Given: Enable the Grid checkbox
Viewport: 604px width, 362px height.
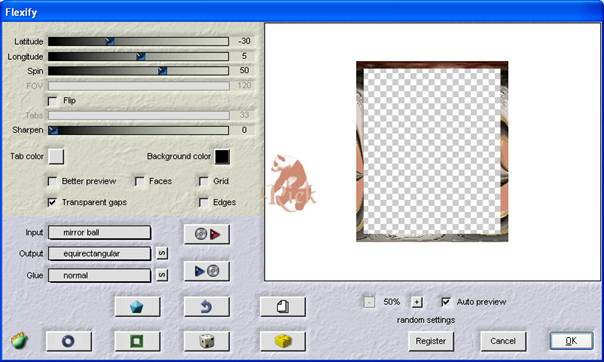Looking at the screenshot, I should [203, 181].
